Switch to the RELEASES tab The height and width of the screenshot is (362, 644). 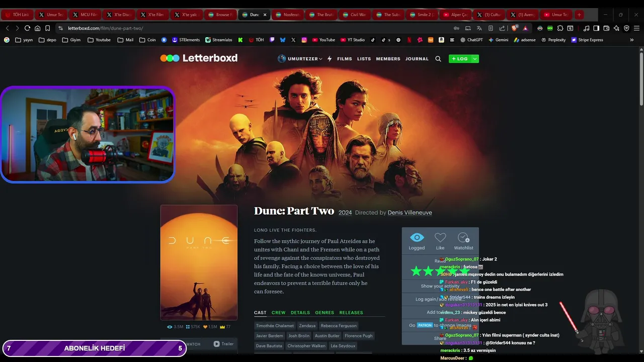tap(351, 313)
